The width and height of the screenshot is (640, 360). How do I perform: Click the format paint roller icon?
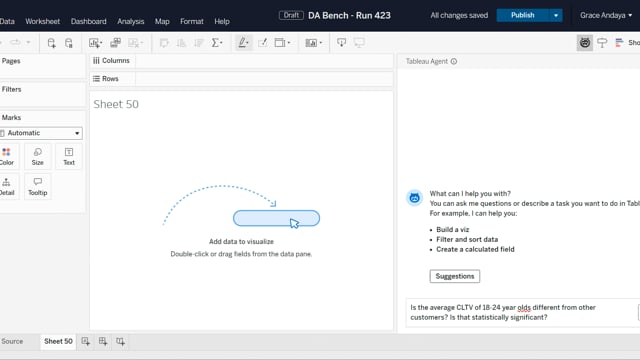tap(602, 42)
